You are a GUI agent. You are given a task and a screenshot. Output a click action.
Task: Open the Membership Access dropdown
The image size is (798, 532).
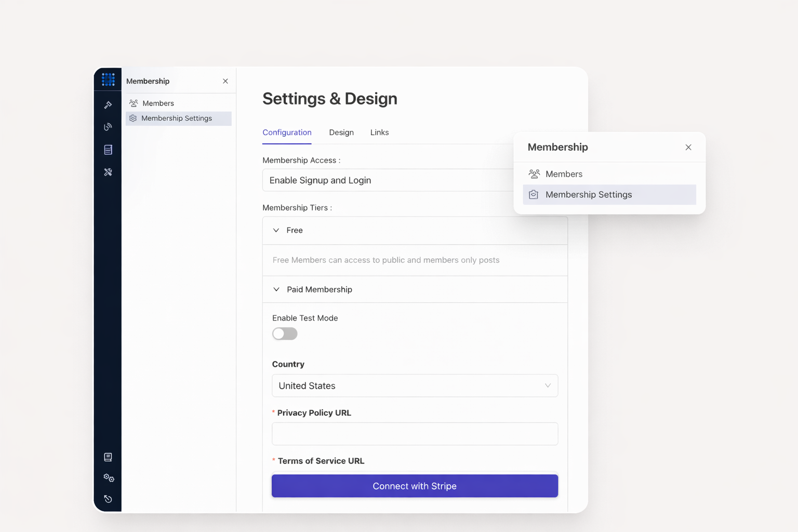point(387,180)
